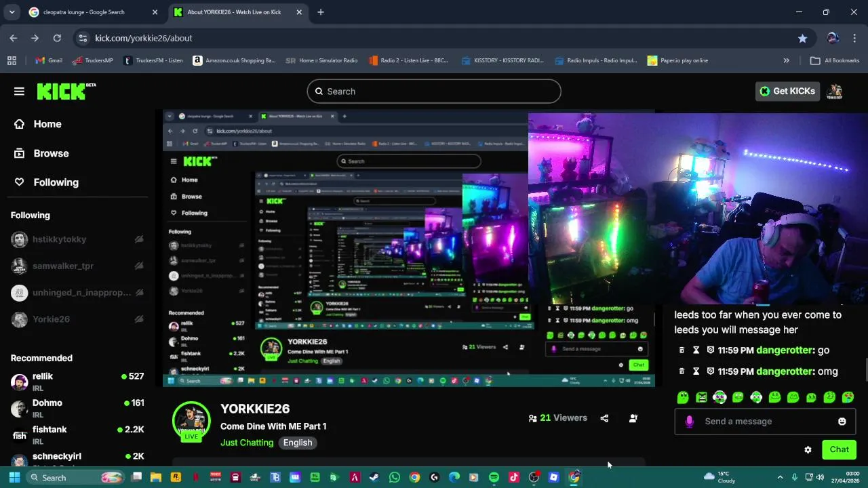Open the TruckersMP bookmark
Image resolution: width=868 pixels, height=488 pixels.
click(x=92, y=60)
